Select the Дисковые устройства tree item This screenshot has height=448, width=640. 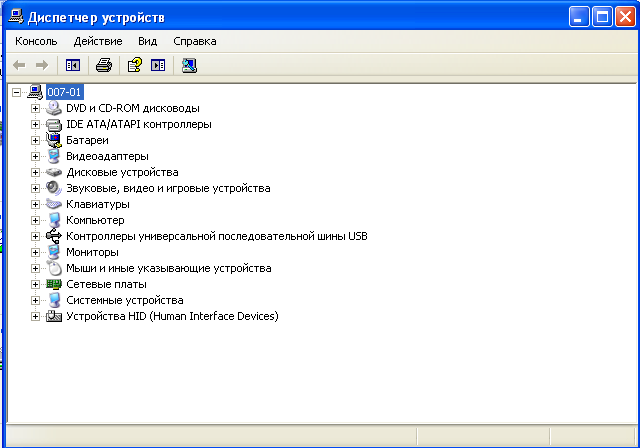tap(122, 172)
